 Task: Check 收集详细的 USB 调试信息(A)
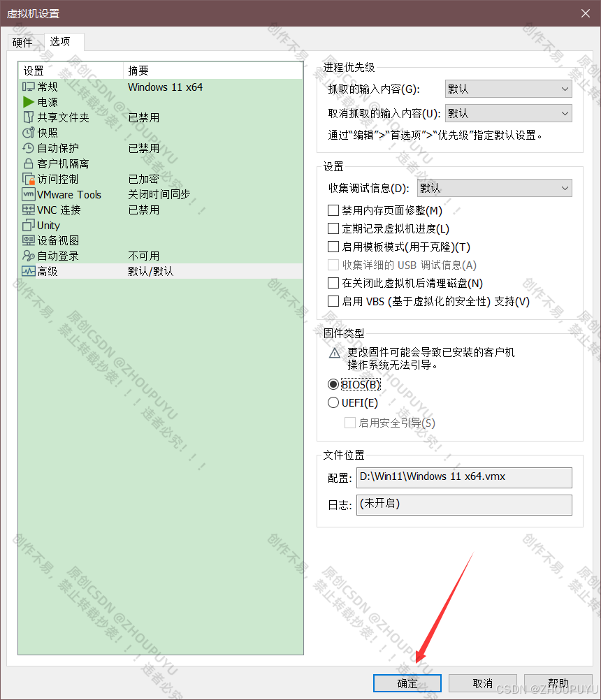pyautogui.click(x=333, y=265)
